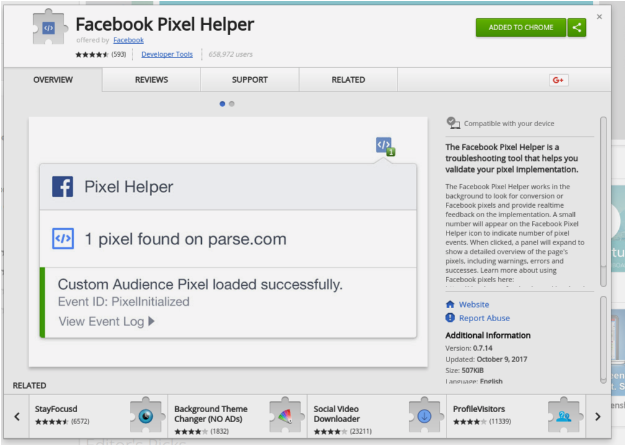Viewport: 627px width, 447px height.
Task: Click the Pixel Helper toolbar icon in screenshot
Action: 385,146
